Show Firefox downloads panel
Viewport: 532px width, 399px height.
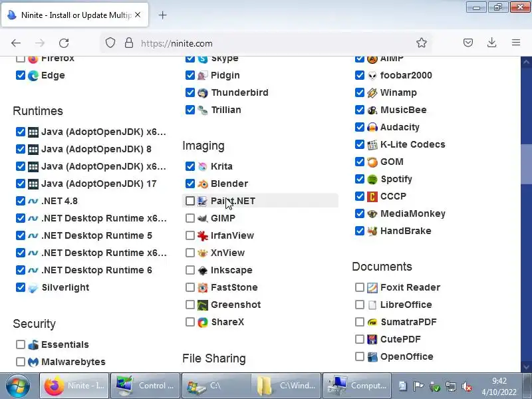click(x=491, y=43)
